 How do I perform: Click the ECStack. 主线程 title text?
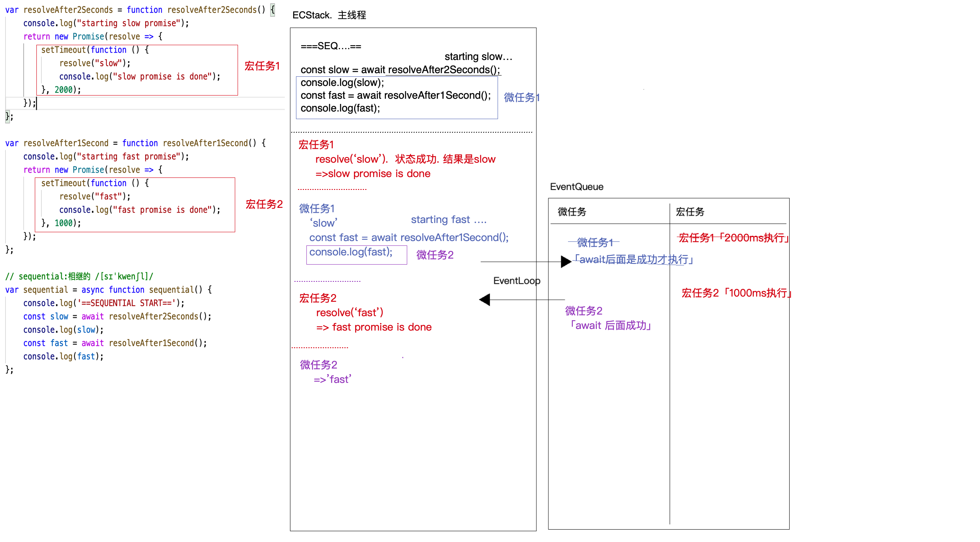pos(330,15)
